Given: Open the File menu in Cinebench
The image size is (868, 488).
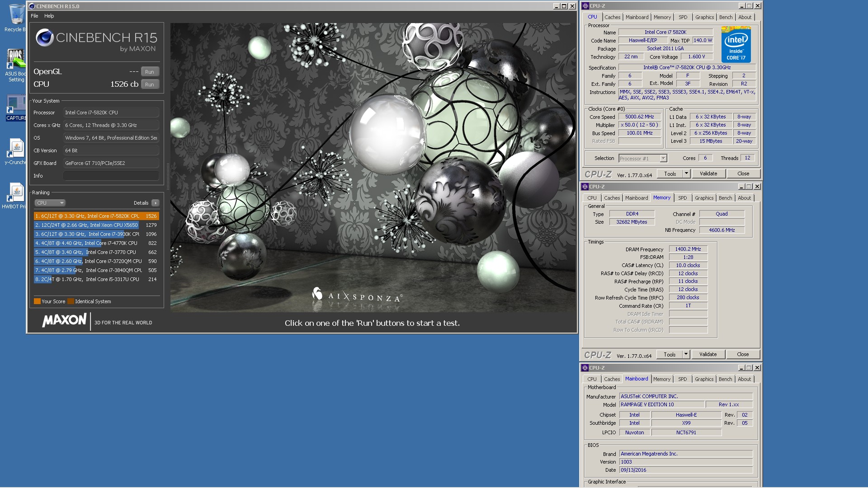Looking at the screenshot, I should [34, 16].
